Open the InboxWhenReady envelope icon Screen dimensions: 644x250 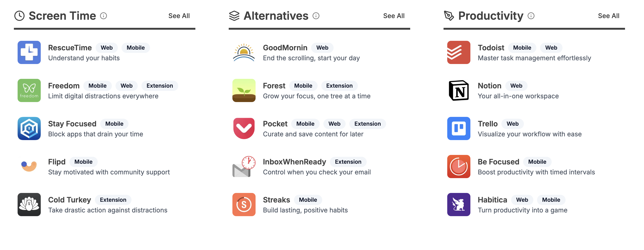(x=244, y=167)
